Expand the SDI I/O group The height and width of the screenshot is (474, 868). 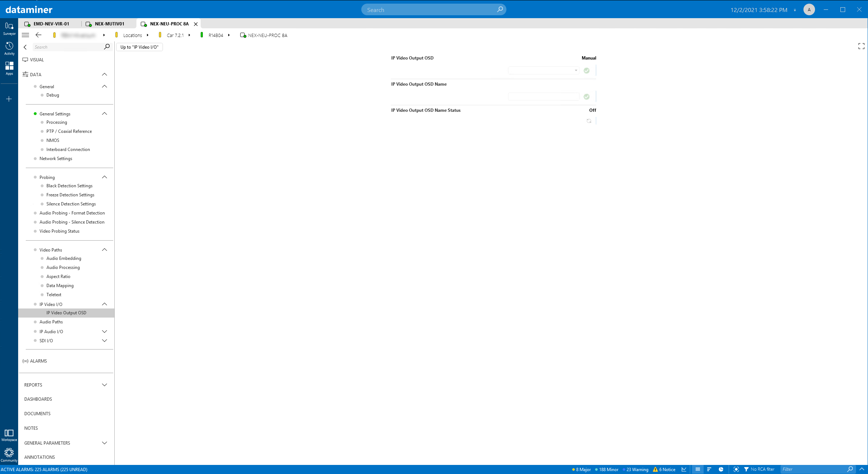105,340
